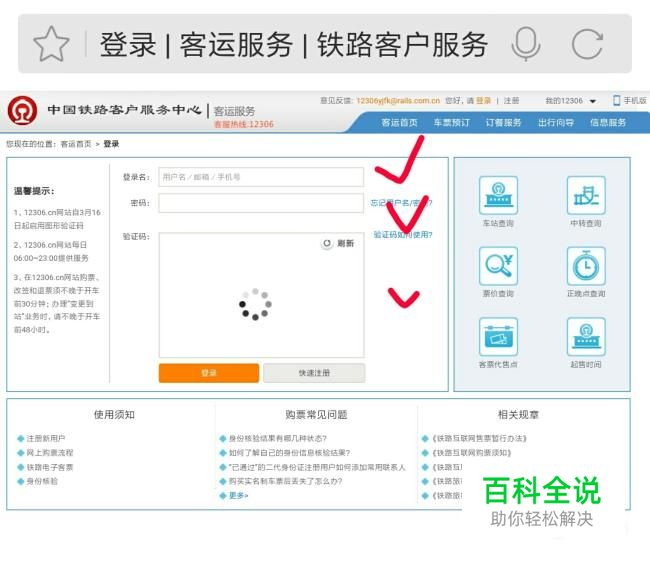Screen dimensions: 650x562
Task: Open the 客运首页 nav tab
Action: (x=399, y=123)
